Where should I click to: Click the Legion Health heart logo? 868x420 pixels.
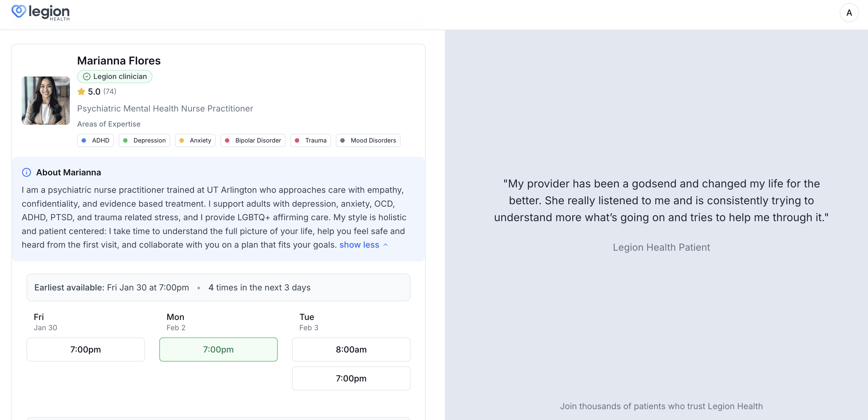pyautogui.click(x=19, y=11)
